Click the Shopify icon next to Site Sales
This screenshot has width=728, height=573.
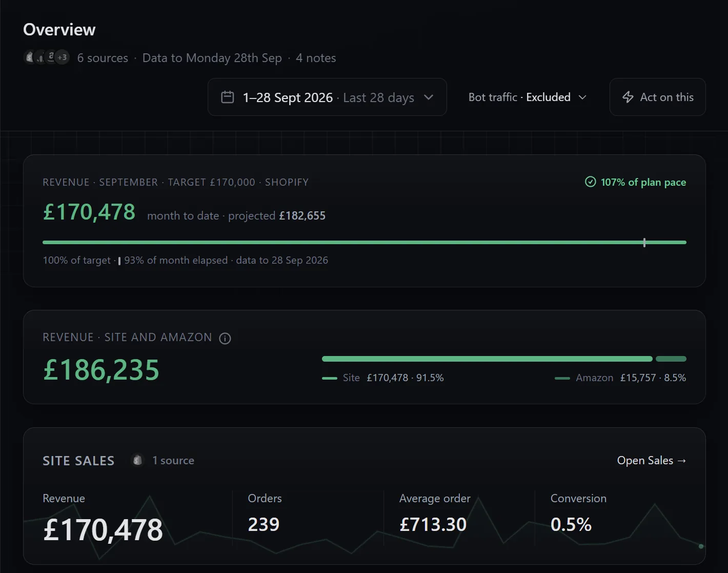tap(137, 460)
